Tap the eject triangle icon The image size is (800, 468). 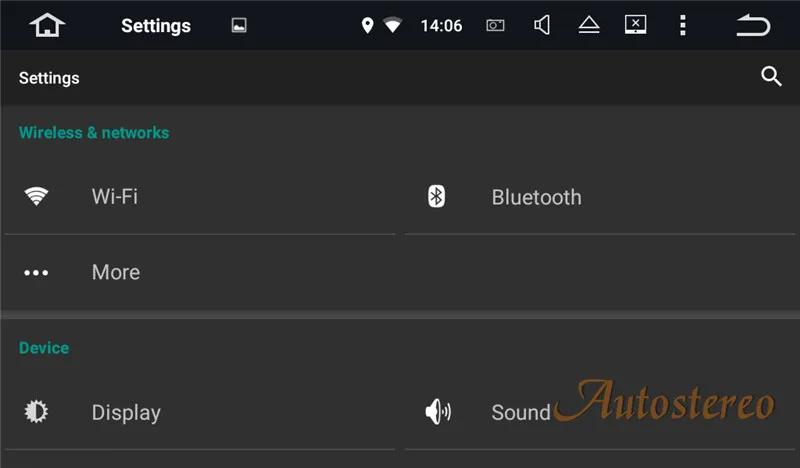click(x=589, y=25)
